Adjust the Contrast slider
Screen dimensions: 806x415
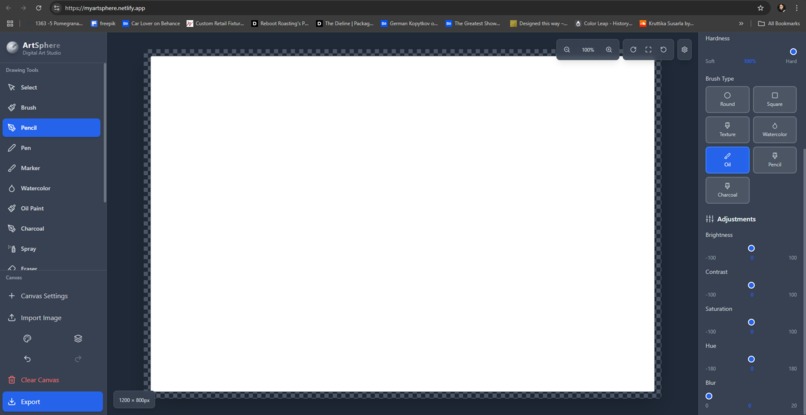pyautogui.click(x=751, y=285)
